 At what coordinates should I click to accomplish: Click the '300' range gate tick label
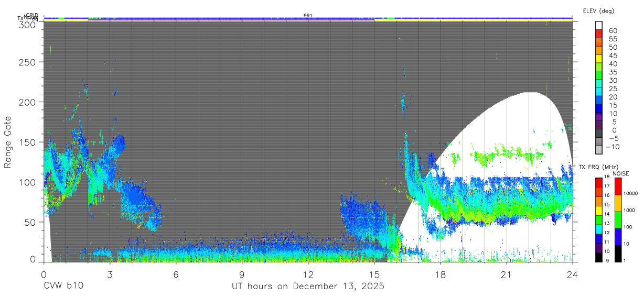(x=27, y=25)
